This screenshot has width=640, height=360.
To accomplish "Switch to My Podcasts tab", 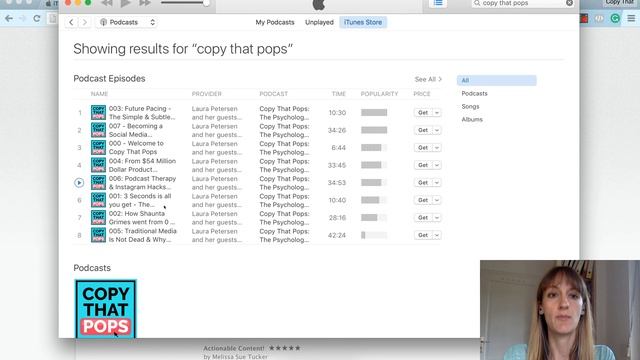I will pos(275,22).
